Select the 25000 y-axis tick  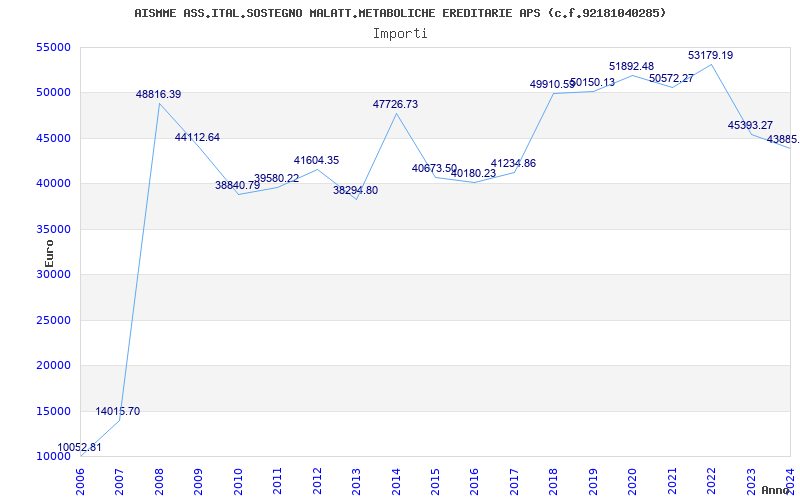coord(53,320)
